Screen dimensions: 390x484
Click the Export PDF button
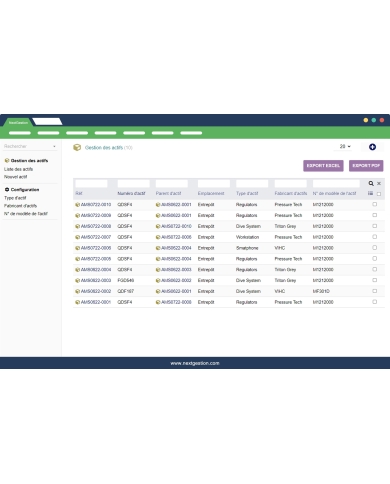[x=366, y=166]
